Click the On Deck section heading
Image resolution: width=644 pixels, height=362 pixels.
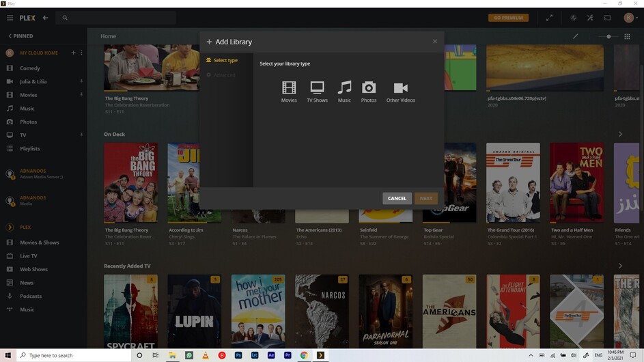click(114, 134)
